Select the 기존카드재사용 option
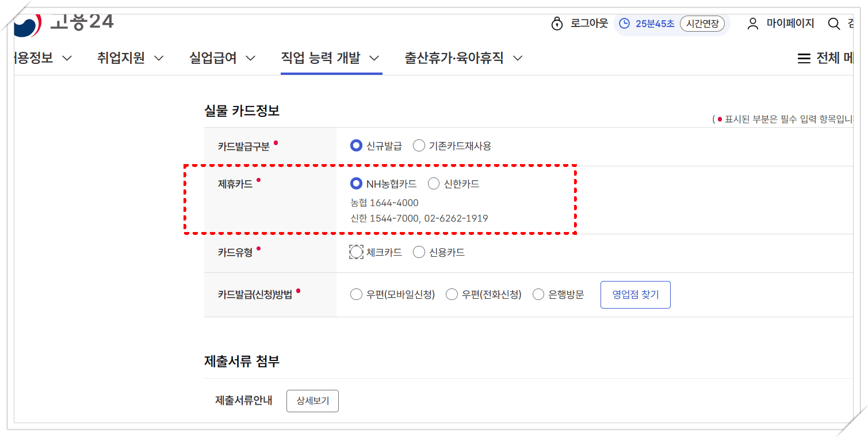Screen dimensions: 868x437 pyautogui.click(x=419, y=146)
